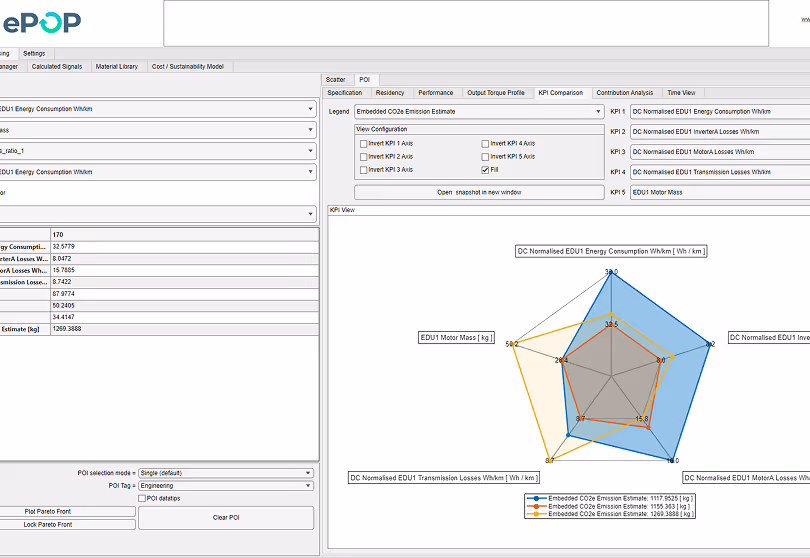Open the KPI 5 Motor Mass dropdown
Viewport: 810px width, 558px height.
coord(720,192)
